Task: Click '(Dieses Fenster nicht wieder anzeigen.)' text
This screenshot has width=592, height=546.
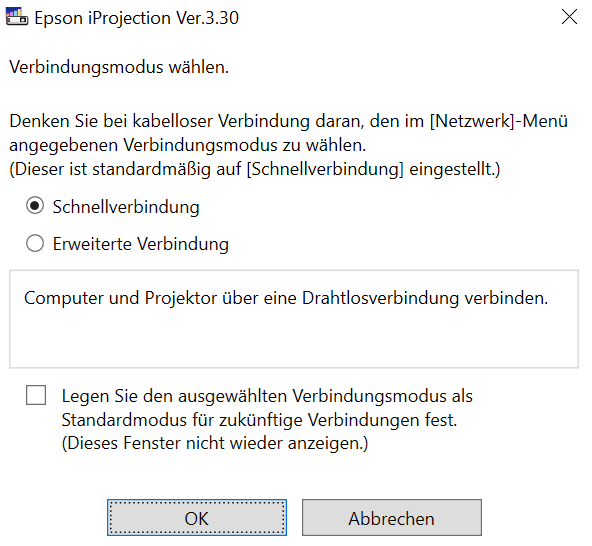Action: 215,443
